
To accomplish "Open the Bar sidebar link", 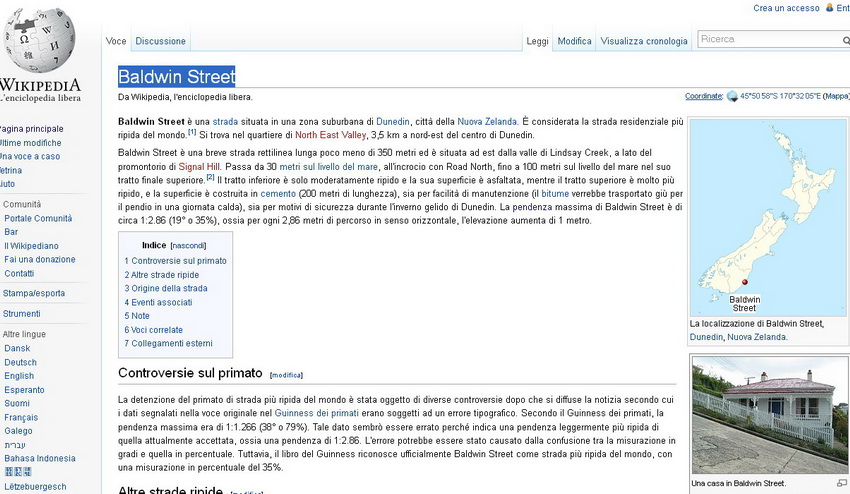I will click(x=11, y=232).
